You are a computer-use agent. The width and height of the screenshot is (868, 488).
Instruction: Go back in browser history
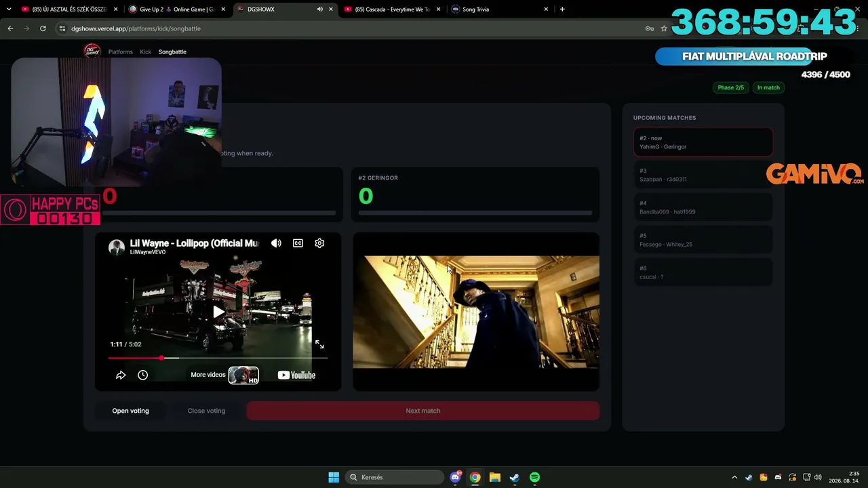pyautogui.click(x=10, y=28)
